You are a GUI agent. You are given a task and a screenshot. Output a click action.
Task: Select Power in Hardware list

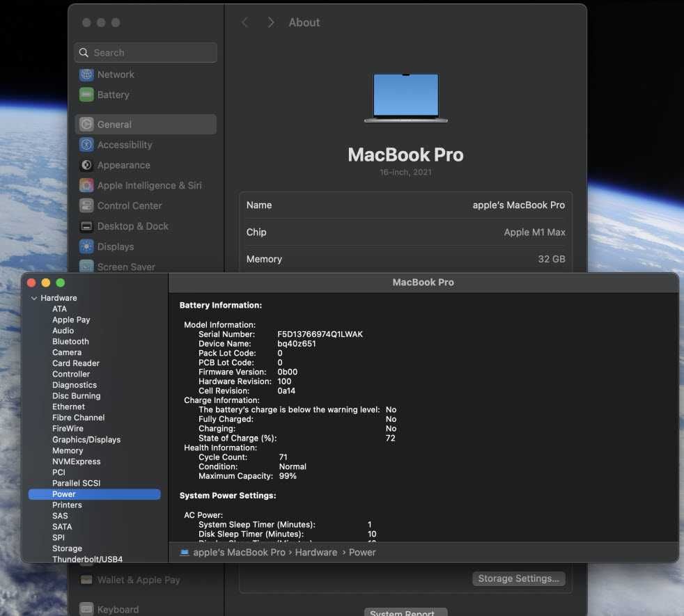click(x=94, y=494)
